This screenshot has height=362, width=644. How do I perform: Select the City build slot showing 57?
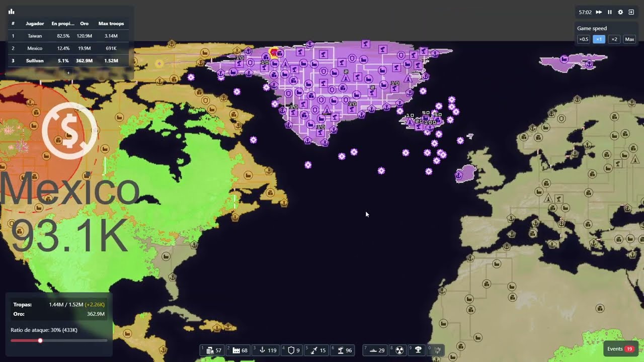click(x=212, y=350)
